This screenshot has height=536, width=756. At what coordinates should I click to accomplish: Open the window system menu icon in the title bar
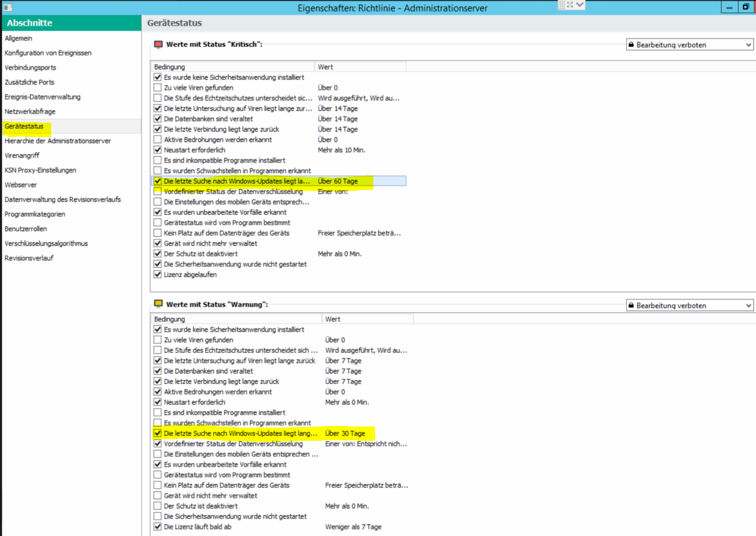[x=8, y=8]
